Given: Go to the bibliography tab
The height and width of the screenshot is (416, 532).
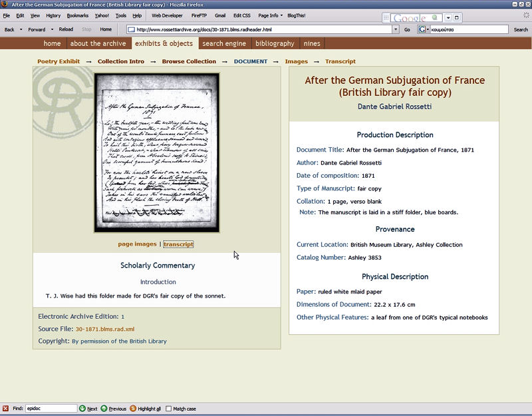Looking at the screenshot, I should coord(275,43).
